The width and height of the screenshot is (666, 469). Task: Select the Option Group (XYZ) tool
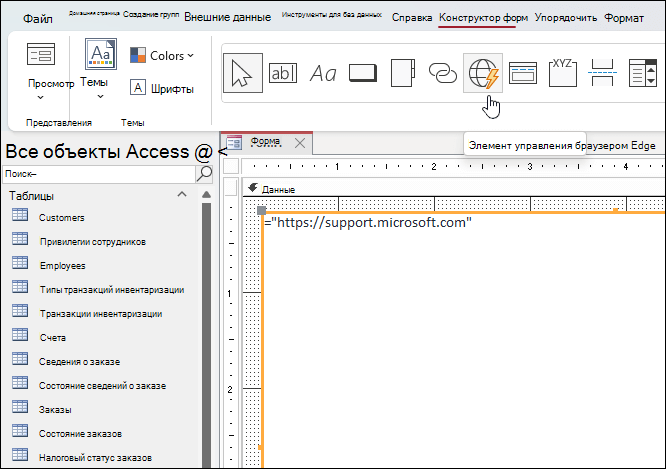click(x=562, y=73)
